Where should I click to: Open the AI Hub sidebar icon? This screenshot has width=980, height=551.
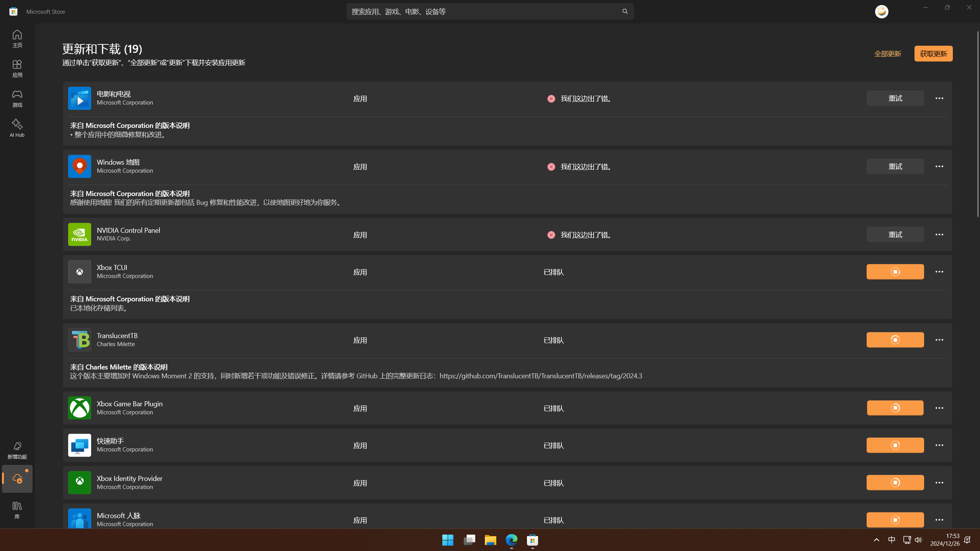(17, 128)
